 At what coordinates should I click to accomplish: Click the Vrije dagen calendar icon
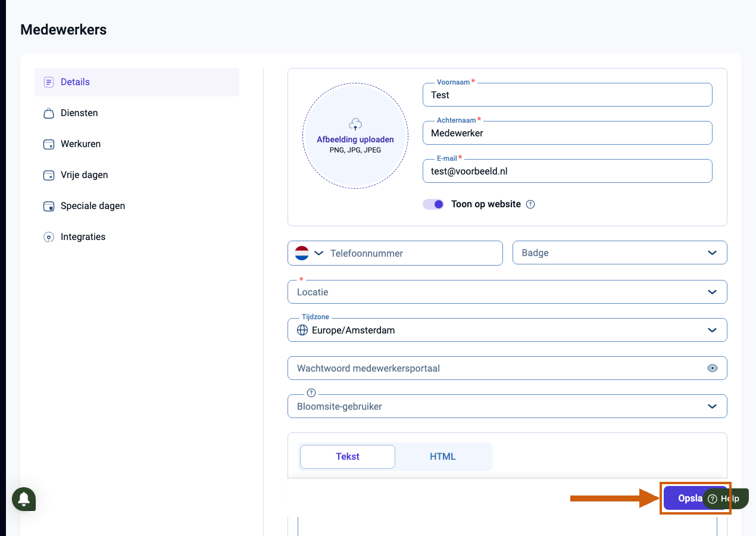[x=49, y=175]
